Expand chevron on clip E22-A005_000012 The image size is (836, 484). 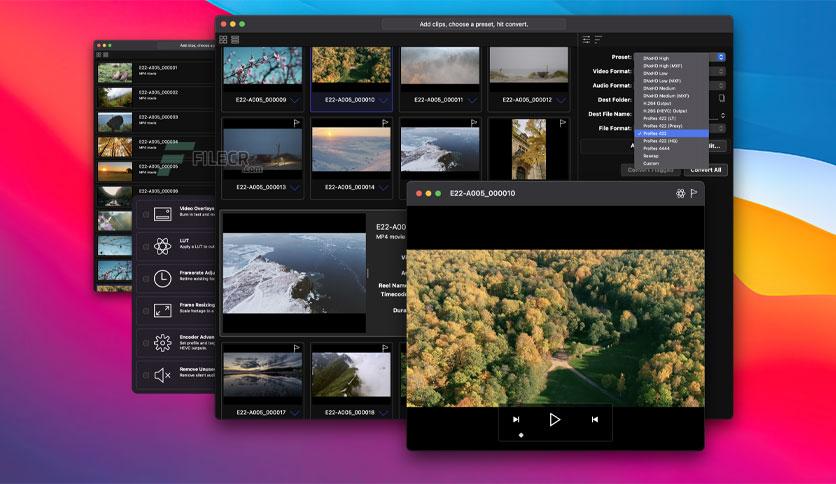point(561,100)
